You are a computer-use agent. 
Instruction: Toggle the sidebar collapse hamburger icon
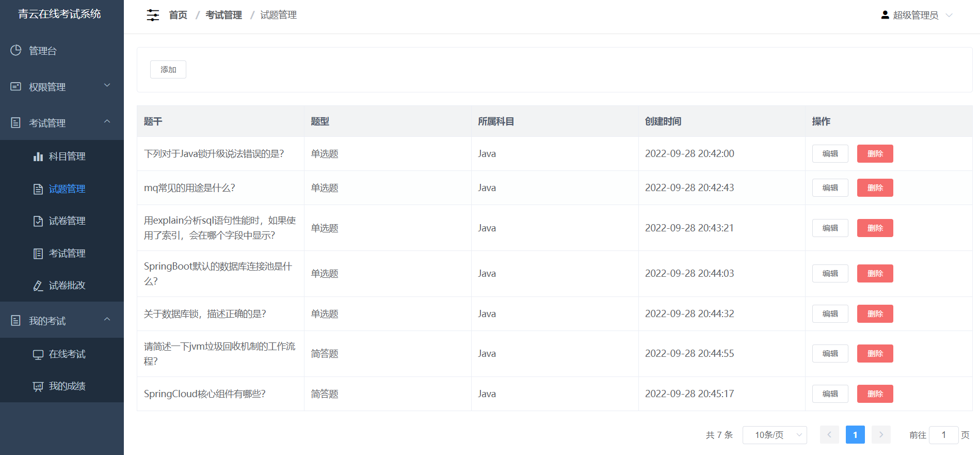point(153,15)
